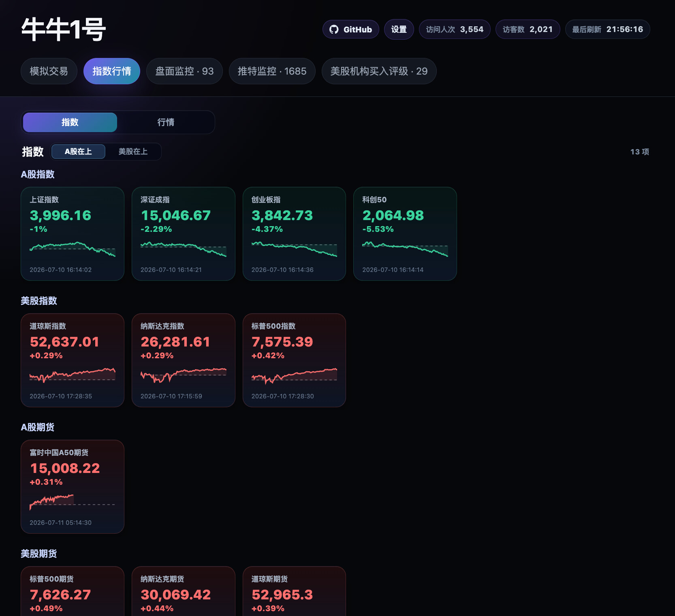The width and height of the screenshot is (675, 616).
Task: Switch to the 模拟交易 tab
Action: coord(49,71)
